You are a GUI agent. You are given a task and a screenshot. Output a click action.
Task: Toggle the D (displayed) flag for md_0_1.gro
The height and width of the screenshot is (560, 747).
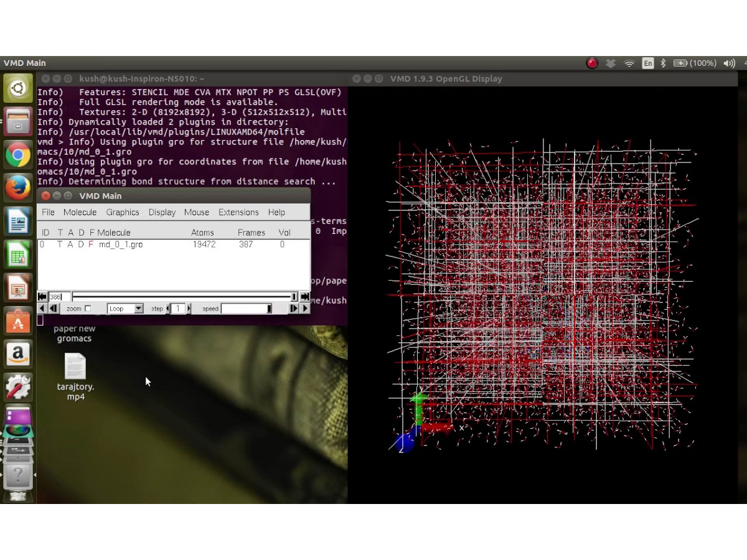[81, 245]
